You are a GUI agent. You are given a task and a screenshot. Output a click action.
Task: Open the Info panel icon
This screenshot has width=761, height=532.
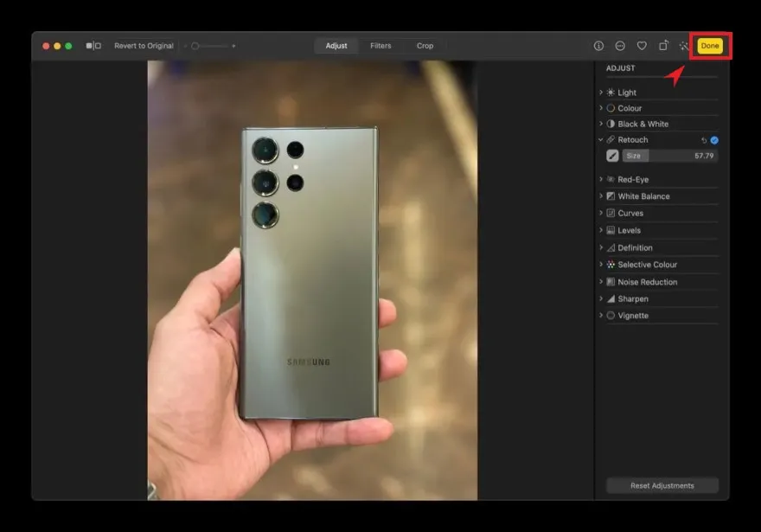pyautogui.click(x=598, y=46)
